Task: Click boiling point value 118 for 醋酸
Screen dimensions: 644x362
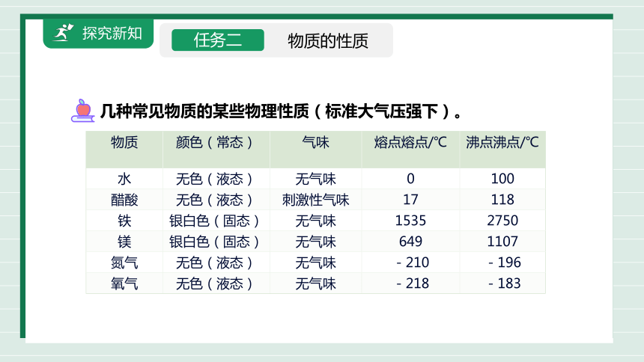Action: click(502, 200)
